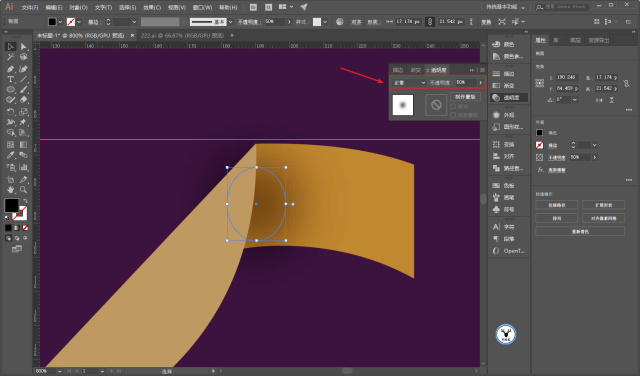Open the 正常 blend mode dropdown
Viewport: 640px width, 376px height.
tap(409, 83)
